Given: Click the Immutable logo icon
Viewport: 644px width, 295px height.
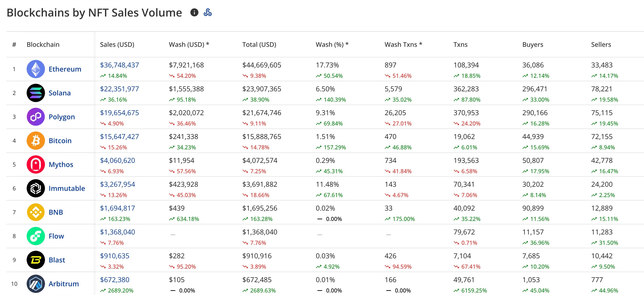Looking at the screenshot, I should (36, 188).
